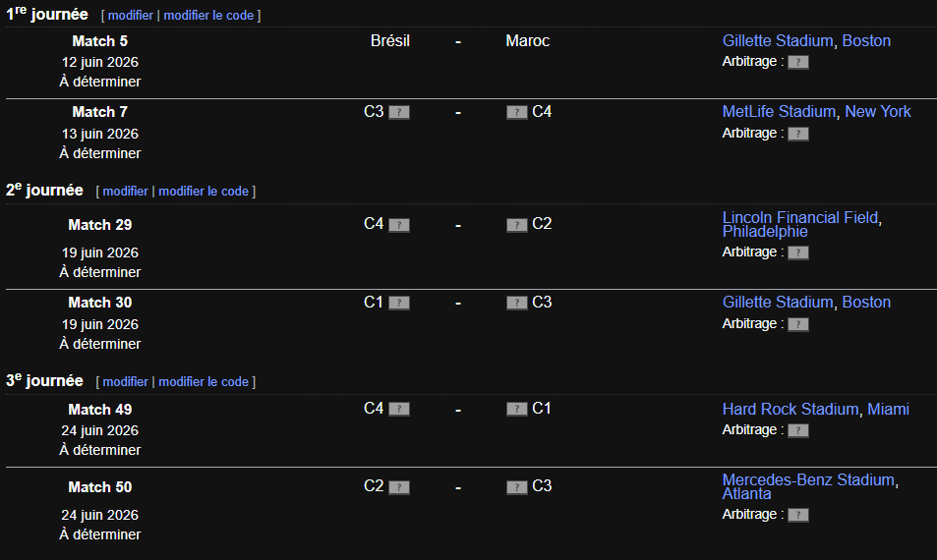Screen dimensions: 937x560
Task: Click the Arbitrage flag placeholder for Match 30
Action: [798, 324]
